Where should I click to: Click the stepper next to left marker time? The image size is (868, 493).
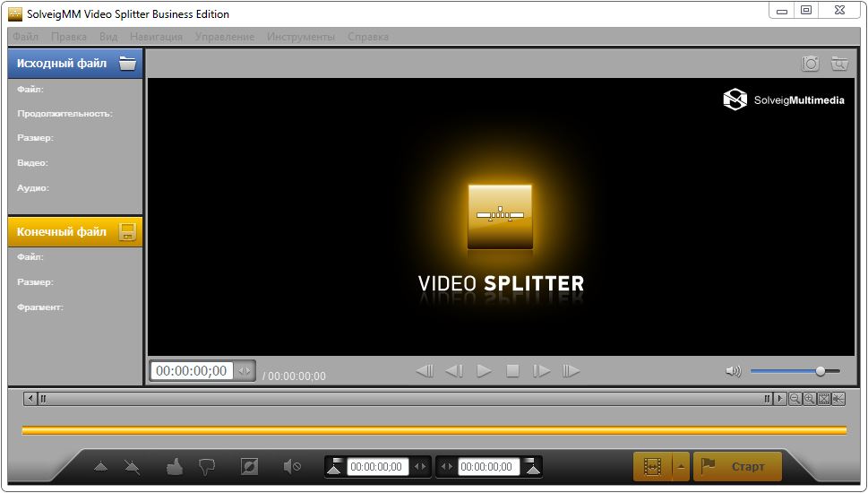(421, 466)
